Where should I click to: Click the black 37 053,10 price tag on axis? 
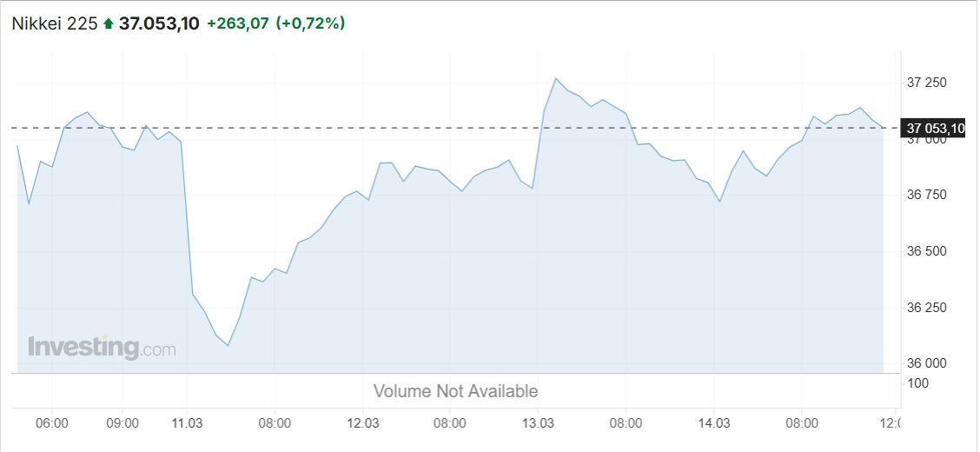coord(932,128)
